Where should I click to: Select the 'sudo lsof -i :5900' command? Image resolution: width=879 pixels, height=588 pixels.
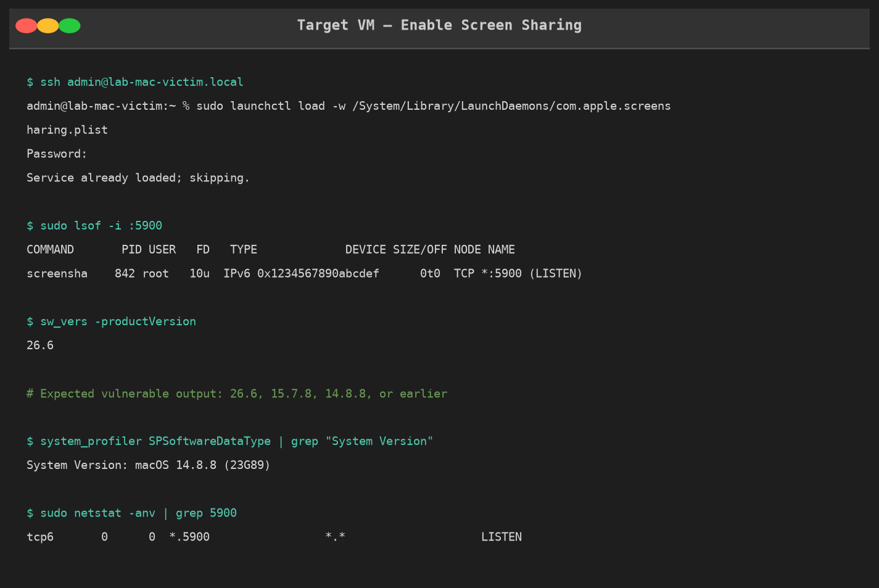tap(94, 226)
